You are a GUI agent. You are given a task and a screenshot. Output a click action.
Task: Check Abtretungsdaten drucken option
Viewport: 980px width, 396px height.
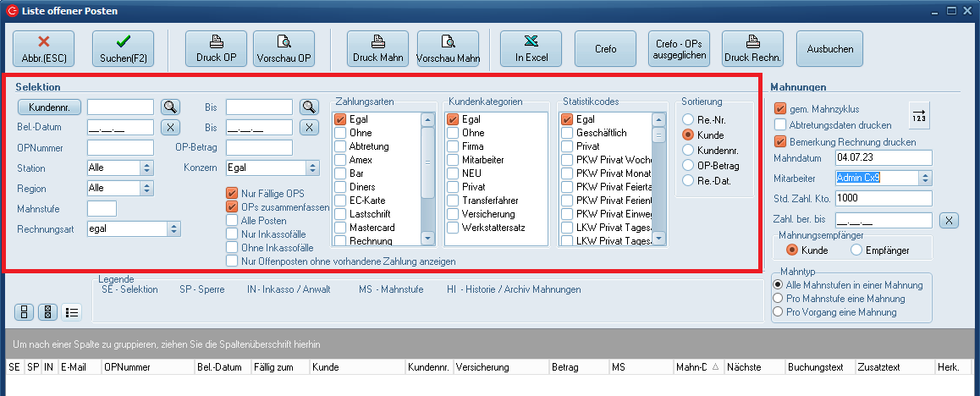click(x=780, y=125)
